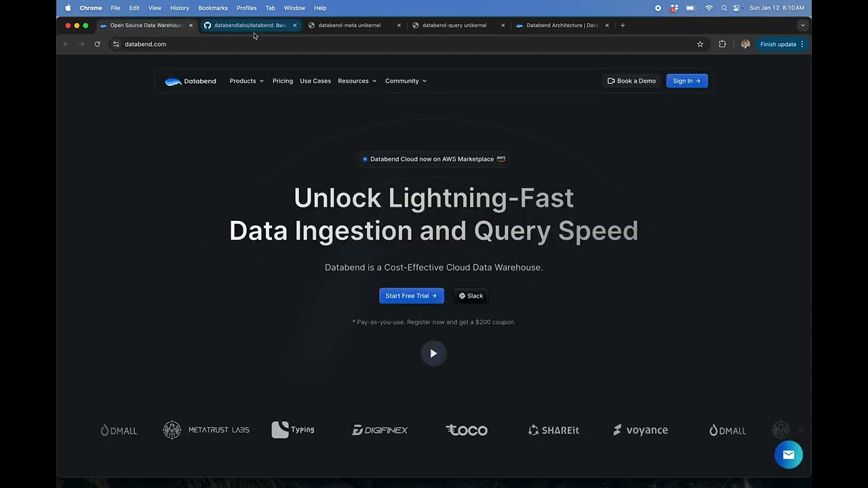Click the Databend logo in navbar

[x=191, y=81]
